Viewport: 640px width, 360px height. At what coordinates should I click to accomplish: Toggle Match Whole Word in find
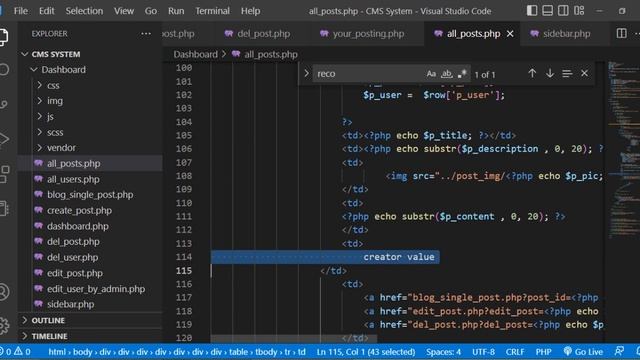[447, 74]
